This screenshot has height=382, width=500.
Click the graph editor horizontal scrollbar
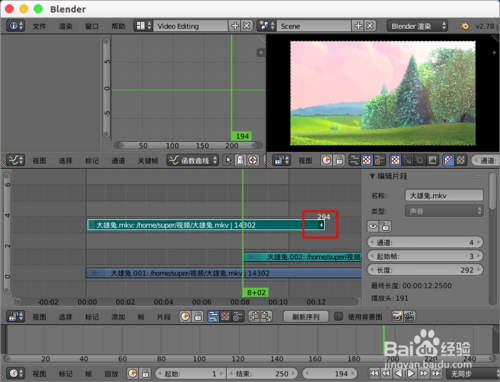(x=188, y=146)
